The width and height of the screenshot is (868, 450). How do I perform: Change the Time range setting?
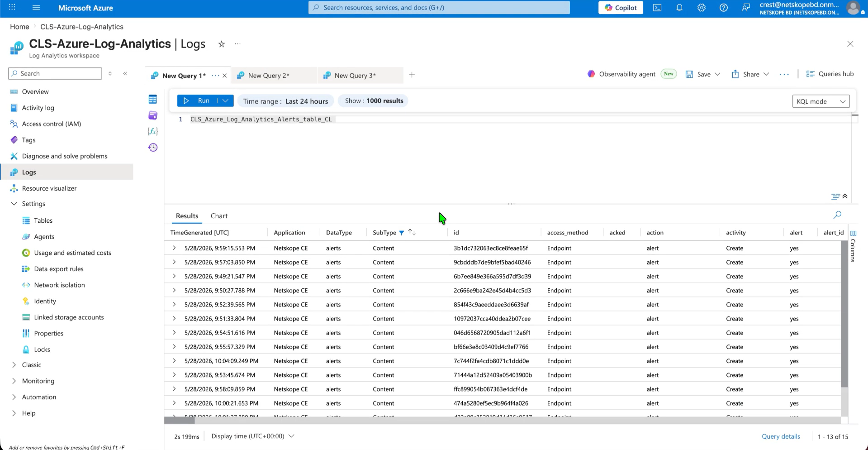pyautogui.click(x=285, y=101)
